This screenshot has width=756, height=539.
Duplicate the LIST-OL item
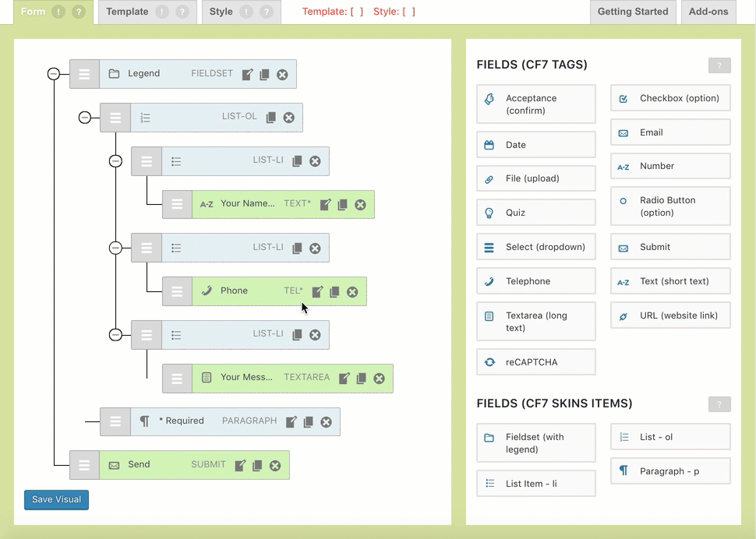click(x=270, y=118)
